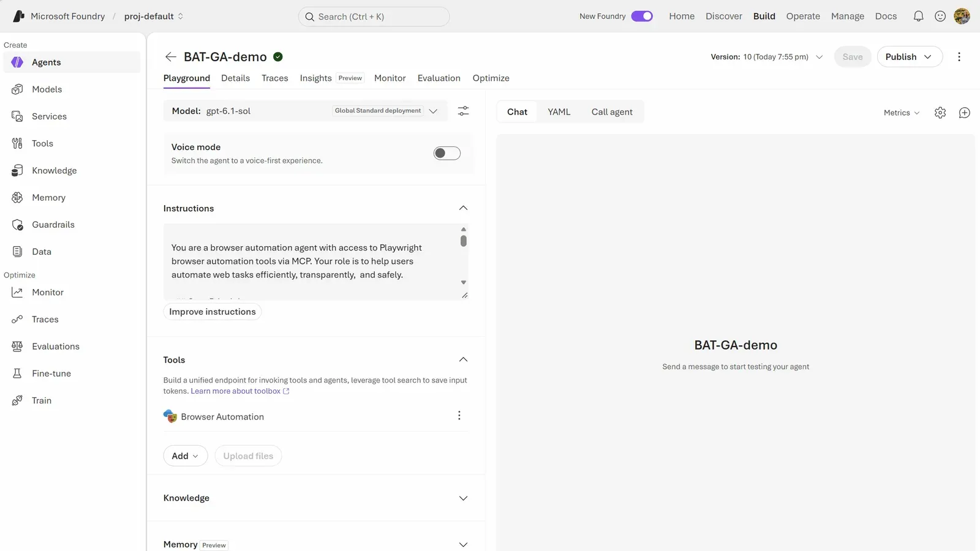Expand the Knowledge section

coord(463,498)
